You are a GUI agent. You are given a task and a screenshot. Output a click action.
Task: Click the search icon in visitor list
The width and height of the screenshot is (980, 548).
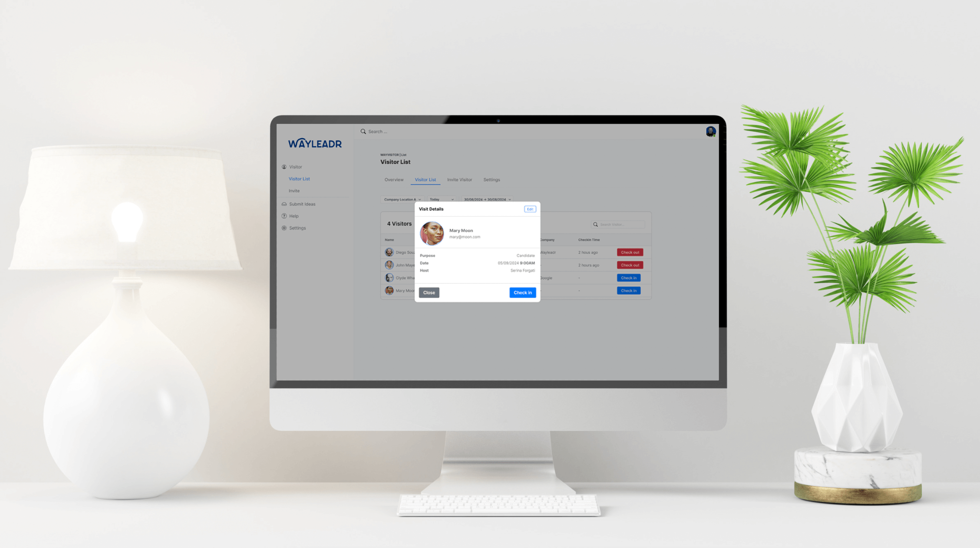coord(596,224)
